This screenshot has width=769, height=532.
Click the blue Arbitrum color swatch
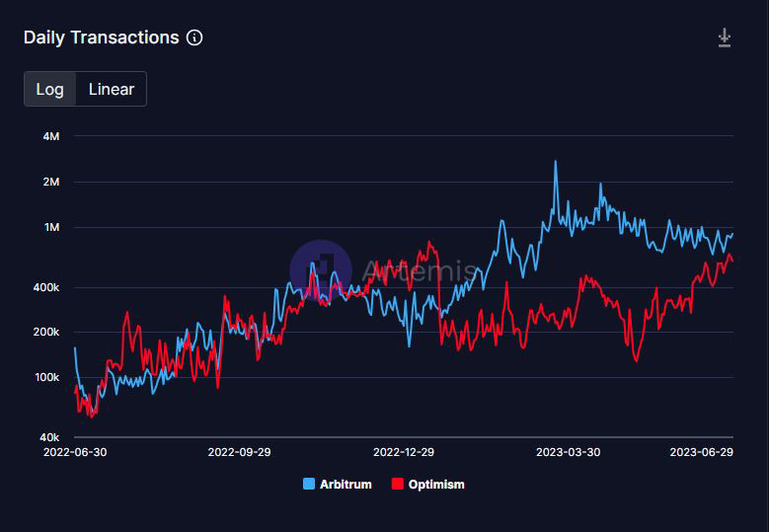point(309,484)
